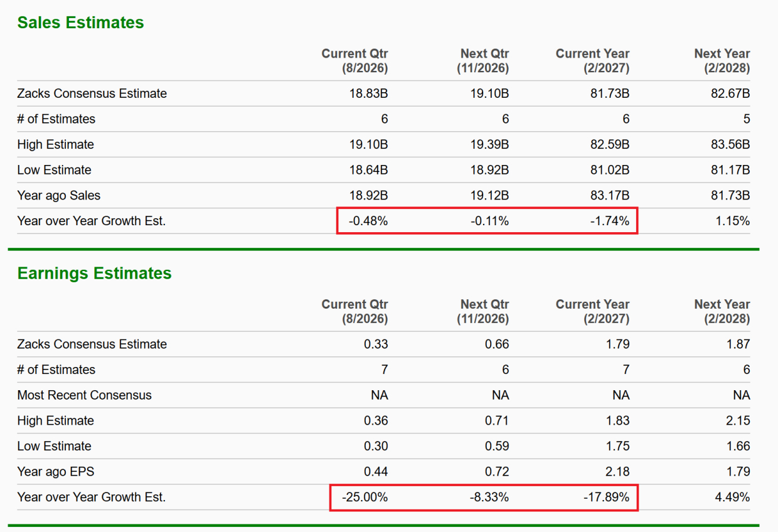
Task: Select Most Recent Consensus row label
Action: pyautogui.click(x=85, y=395)
